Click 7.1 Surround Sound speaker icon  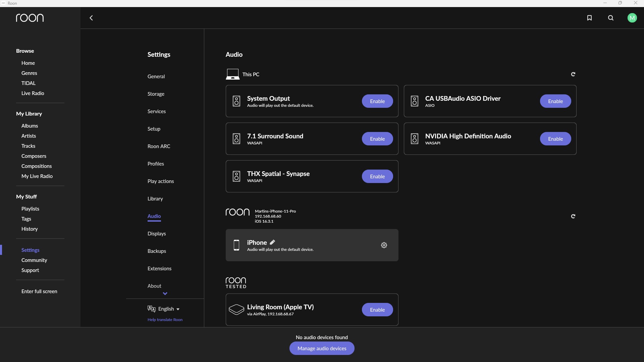click(236, 139)
